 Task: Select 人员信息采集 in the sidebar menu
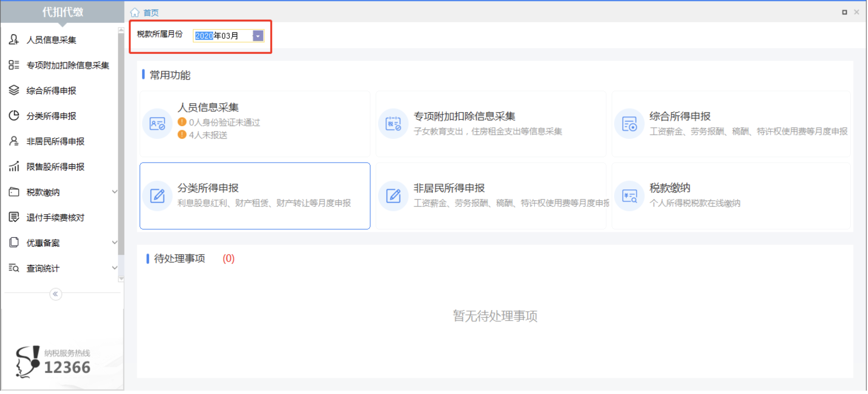(x=51, y=40)
